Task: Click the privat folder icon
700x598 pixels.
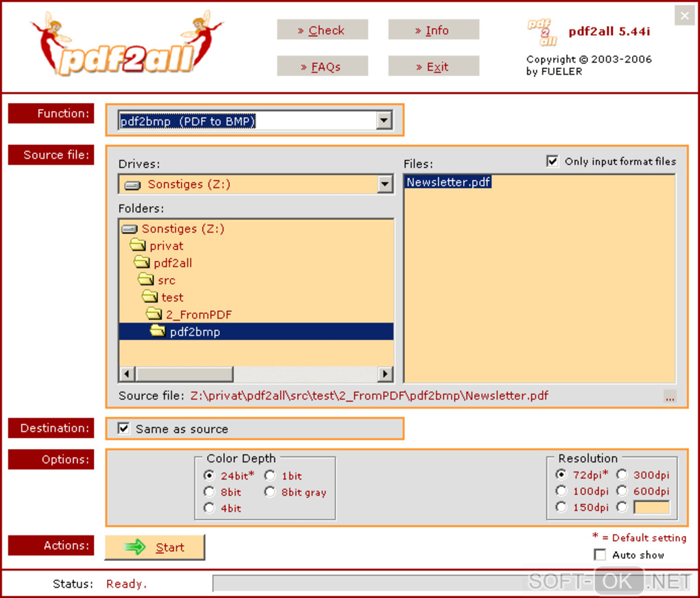Action: click(137, 244)
